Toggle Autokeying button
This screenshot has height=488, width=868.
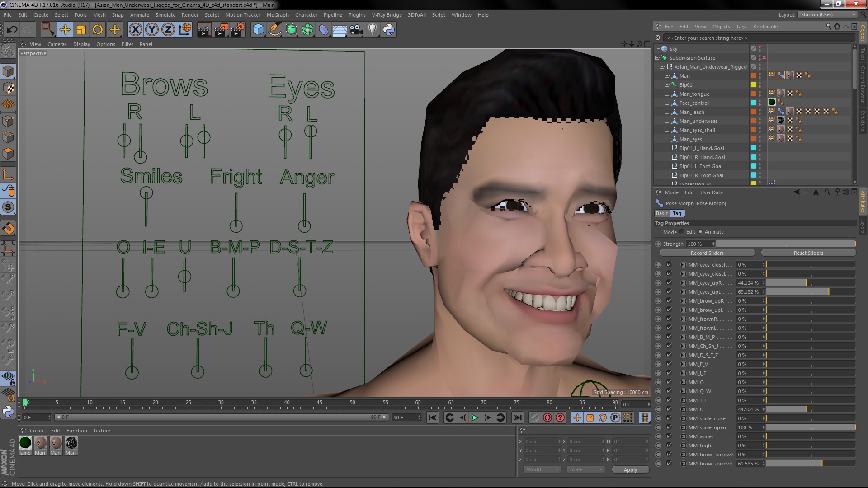[x=547, y=418]
